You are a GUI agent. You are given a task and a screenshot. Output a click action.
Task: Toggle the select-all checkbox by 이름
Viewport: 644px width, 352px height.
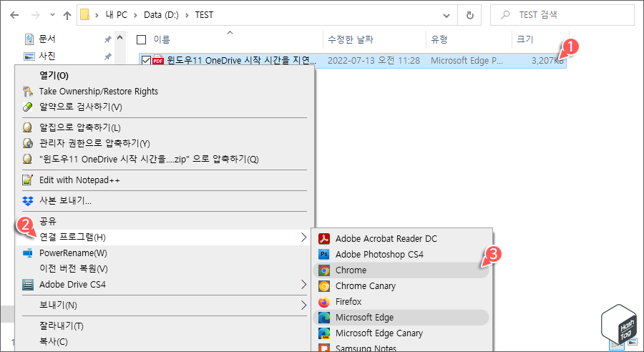click(x=141, y=39)
